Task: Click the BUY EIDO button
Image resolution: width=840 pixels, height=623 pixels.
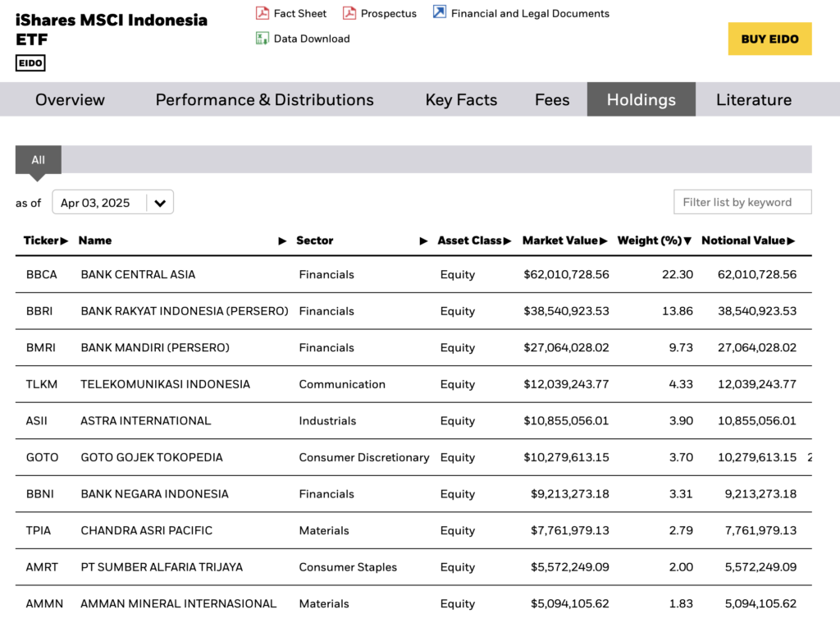Action: point(769,39)
